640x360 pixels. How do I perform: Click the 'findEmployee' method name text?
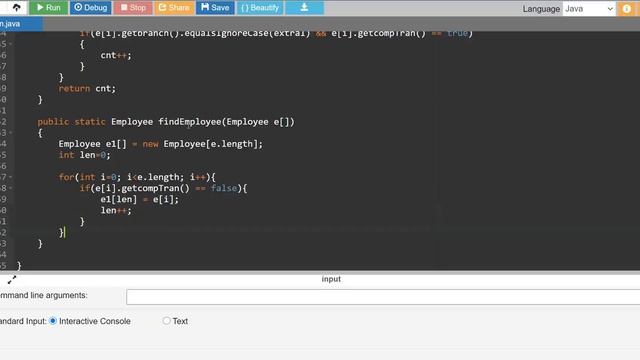pyautogui.click(x=190, y=122)
